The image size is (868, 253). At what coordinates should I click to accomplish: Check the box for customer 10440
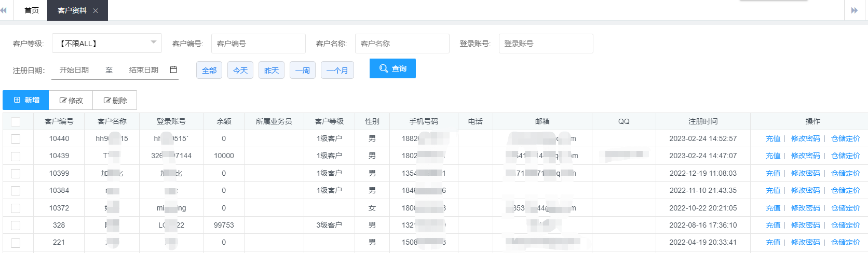(x=16, y=138)
